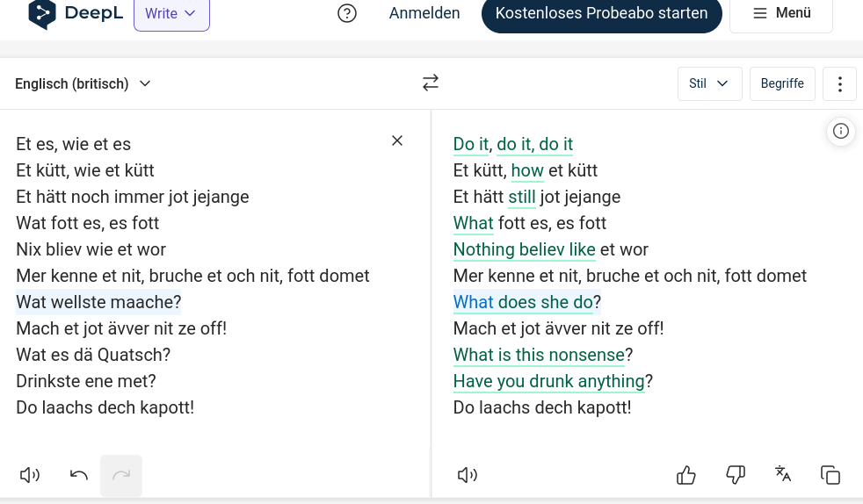863x504 pixels.
Task: Open the Begriffe glossary button
Action: (782, 83)
